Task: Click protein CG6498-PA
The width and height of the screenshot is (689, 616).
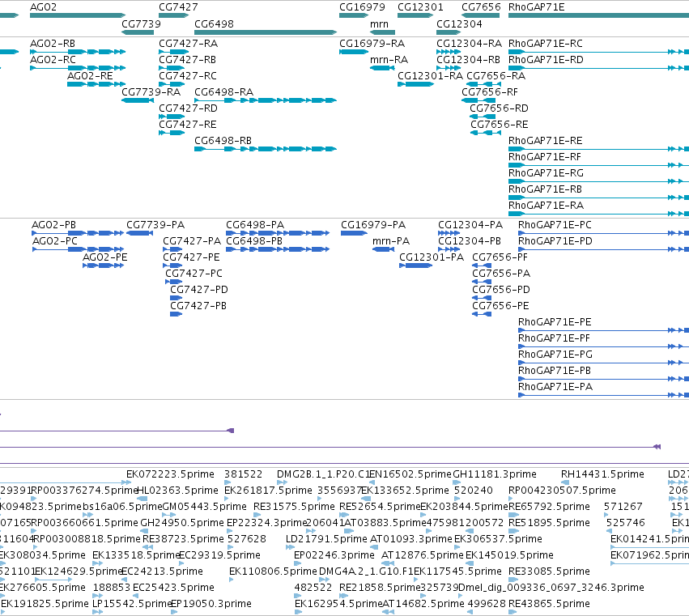Action: pyautogui.click(x=255, y=225)
